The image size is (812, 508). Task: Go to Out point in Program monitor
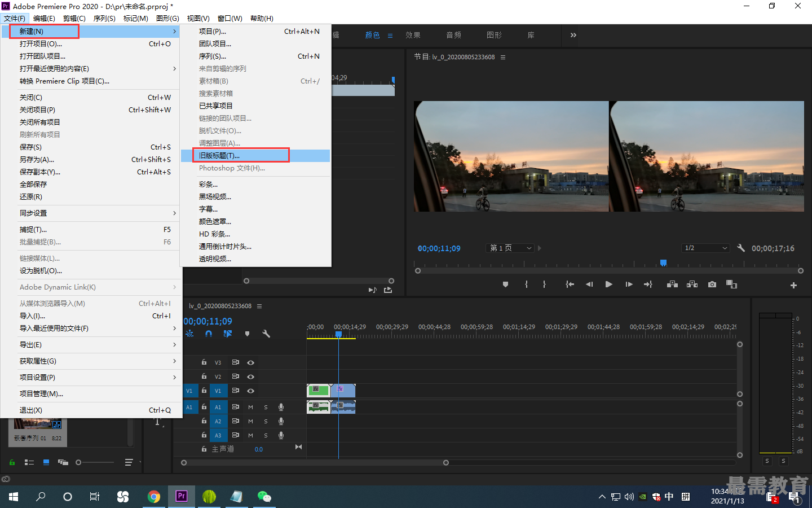[x=648, y=284]
